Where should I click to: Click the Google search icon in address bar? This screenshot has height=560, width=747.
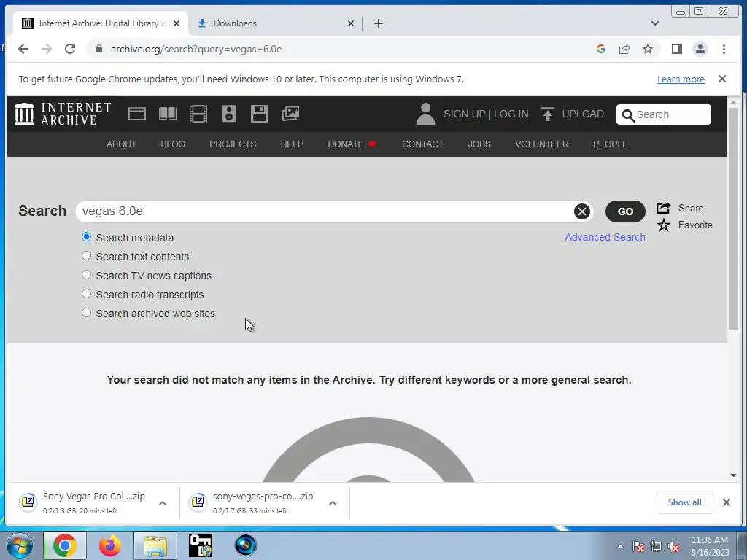click(x=601, y=49)
